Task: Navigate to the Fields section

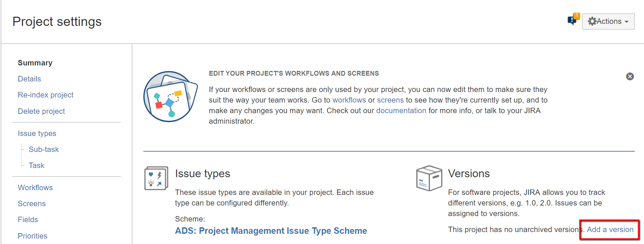Action: click(x=28, y=219)
